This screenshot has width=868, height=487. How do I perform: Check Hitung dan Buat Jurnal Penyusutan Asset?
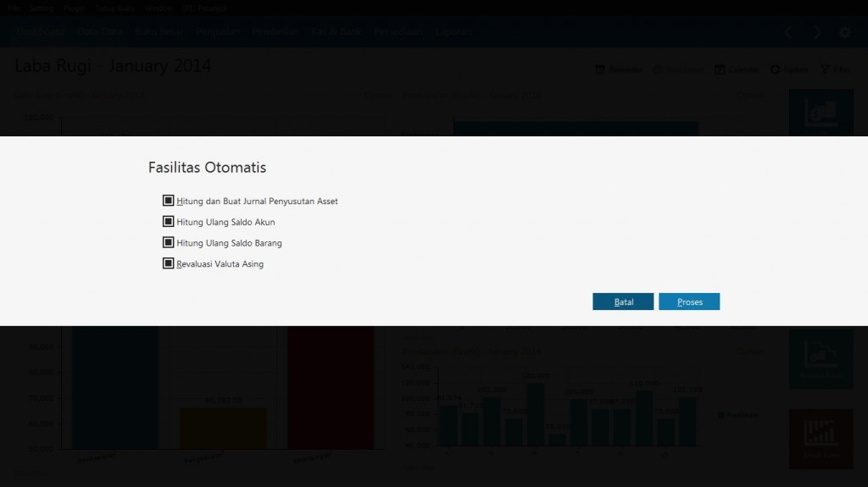168,202
